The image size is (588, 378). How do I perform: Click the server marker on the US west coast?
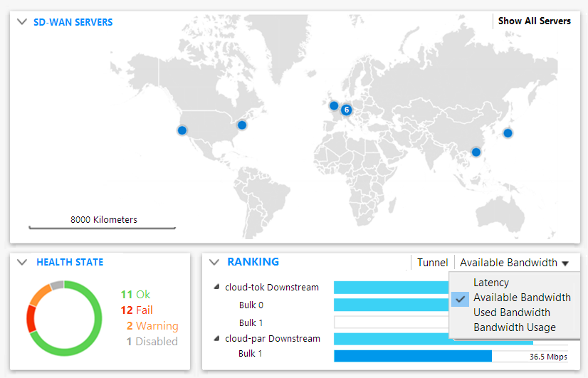[182, 130]
